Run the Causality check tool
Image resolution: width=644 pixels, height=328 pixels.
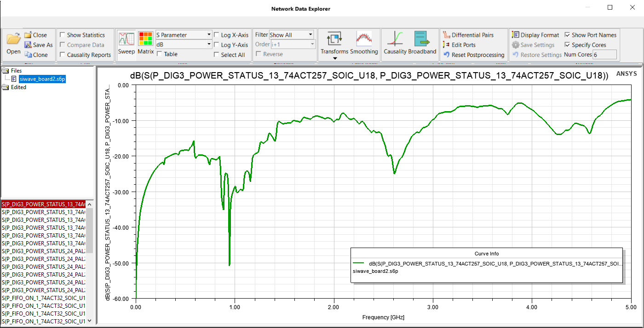[397, 44]
